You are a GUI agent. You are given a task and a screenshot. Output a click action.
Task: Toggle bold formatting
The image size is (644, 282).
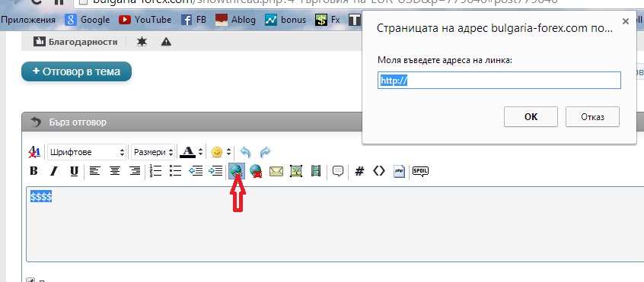tap(34, 171)
